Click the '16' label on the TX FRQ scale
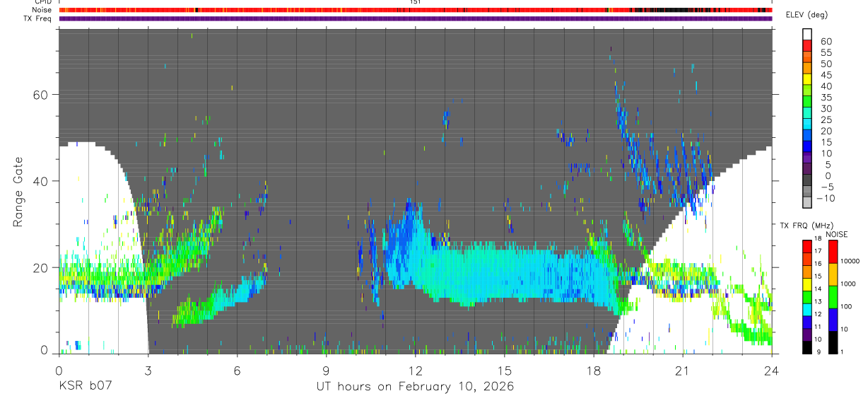 819,263
